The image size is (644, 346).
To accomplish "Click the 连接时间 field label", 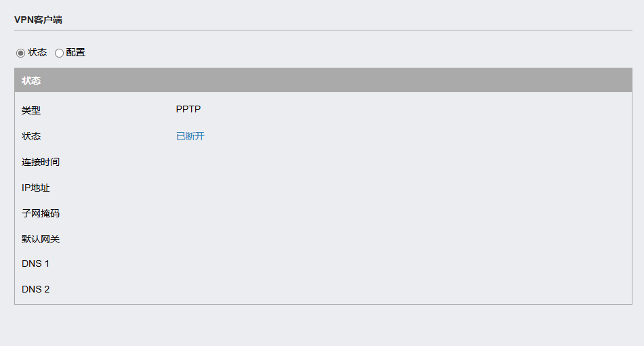I will click(x=41, y=162).
